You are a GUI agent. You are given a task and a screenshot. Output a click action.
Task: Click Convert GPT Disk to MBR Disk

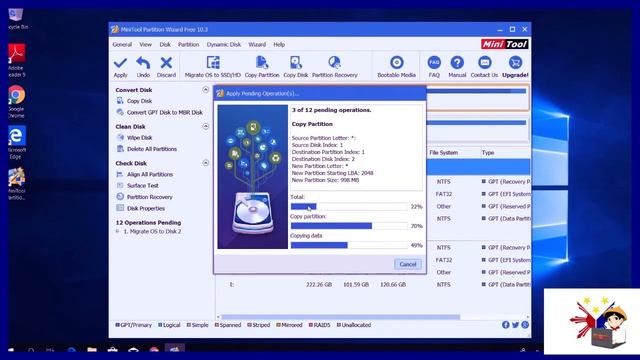[164, 112]
